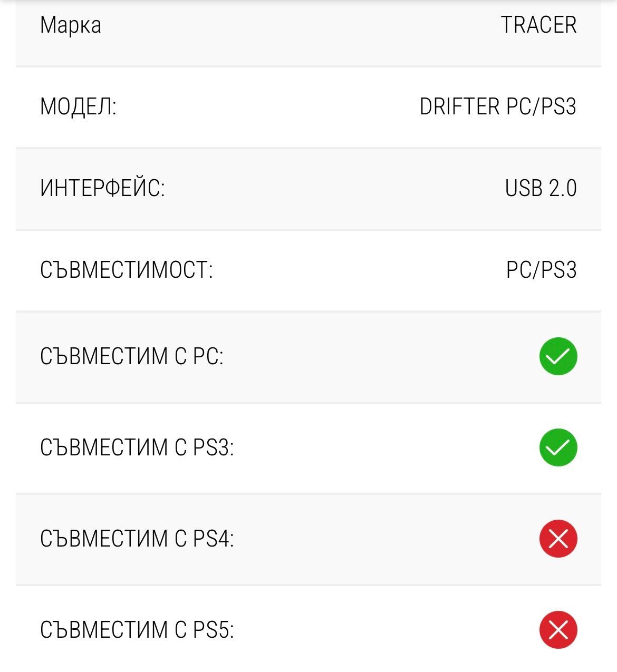
Task: Click the СЪВМЕСТИМ С PS5: label
Action: point(137,630)
